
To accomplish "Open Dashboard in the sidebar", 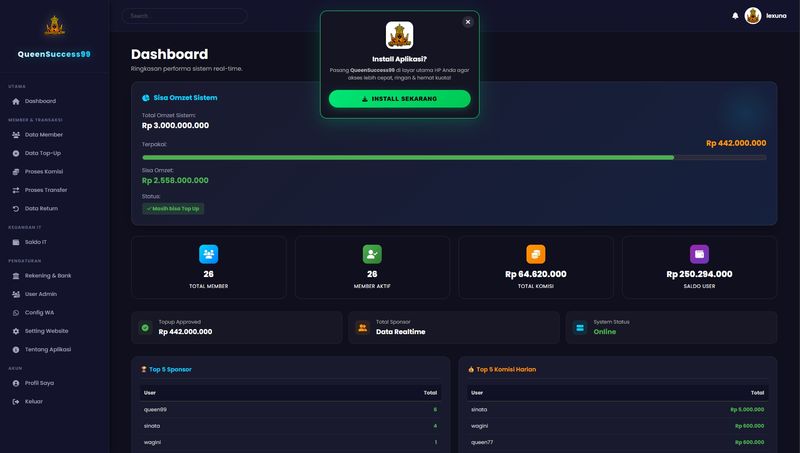I will [x=40, y=101].
